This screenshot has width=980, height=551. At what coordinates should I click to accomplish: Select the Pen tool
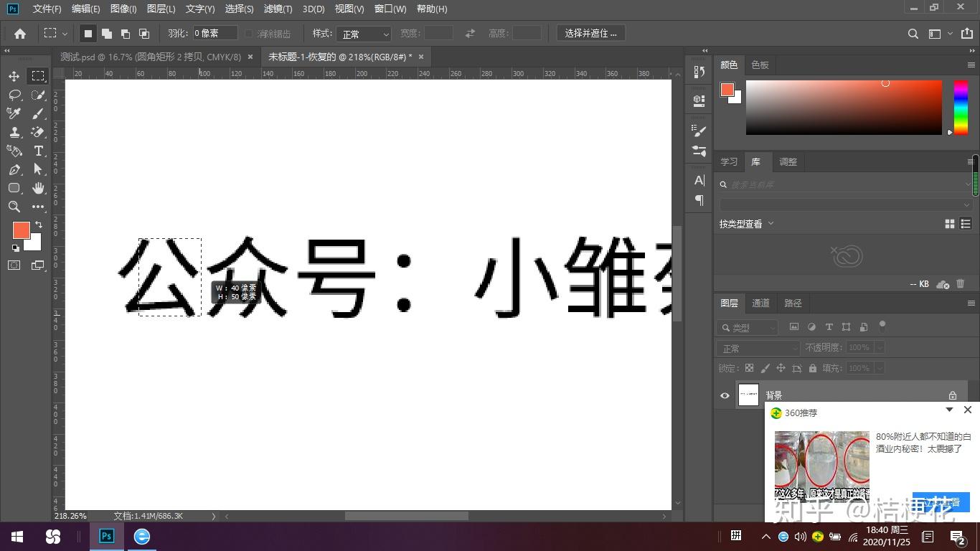coord(14,169)
